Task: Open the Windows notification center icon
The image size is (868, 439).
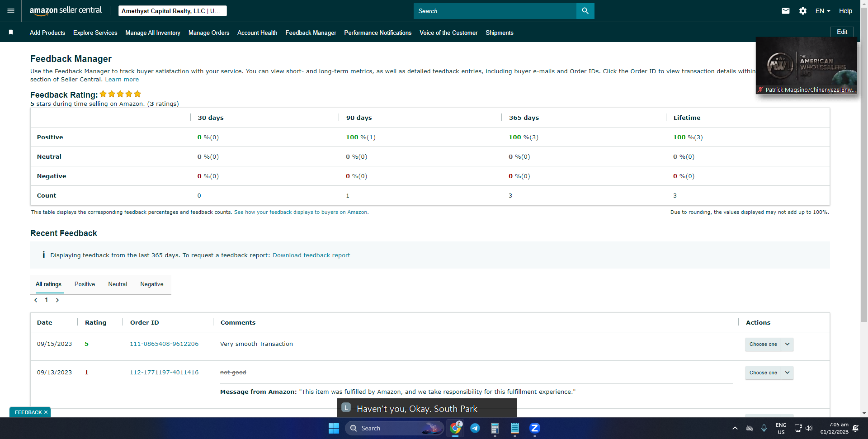Action: [x=856, y=428]
